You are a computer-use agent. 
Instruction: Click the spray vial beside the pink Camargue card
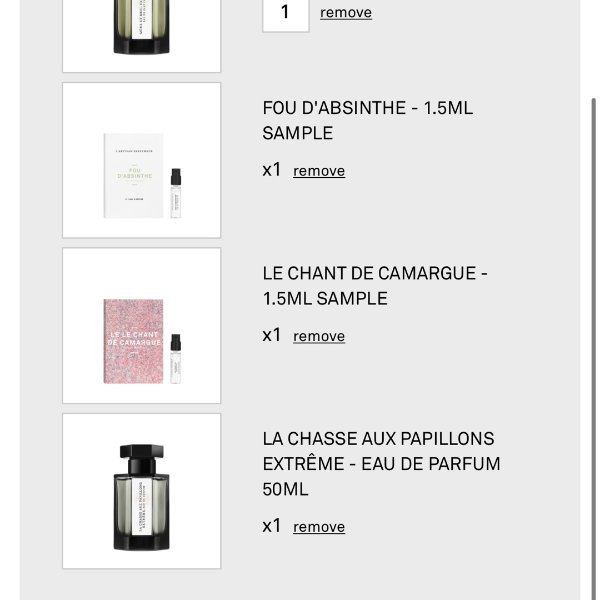(176, 359)
